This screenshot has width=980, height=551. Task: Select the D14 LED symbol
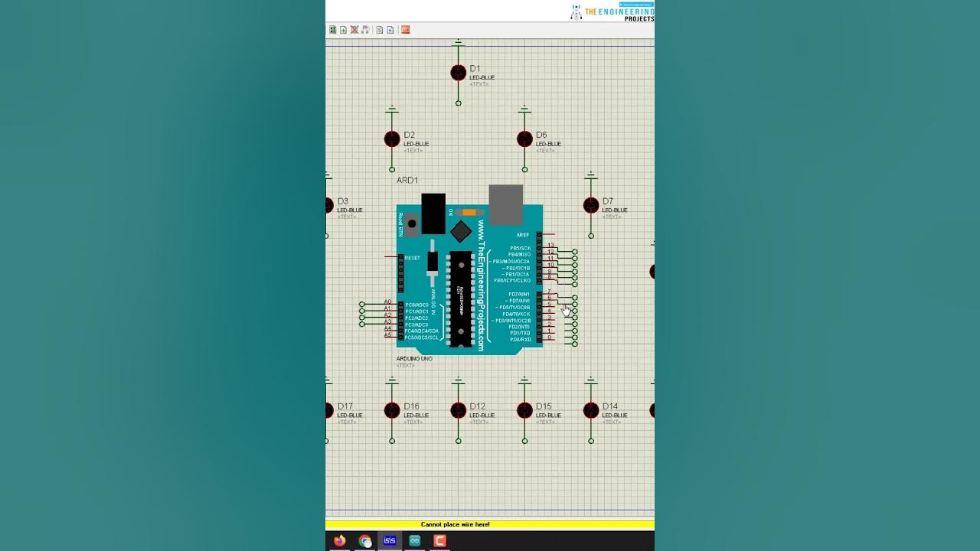(x=591, y=411)
